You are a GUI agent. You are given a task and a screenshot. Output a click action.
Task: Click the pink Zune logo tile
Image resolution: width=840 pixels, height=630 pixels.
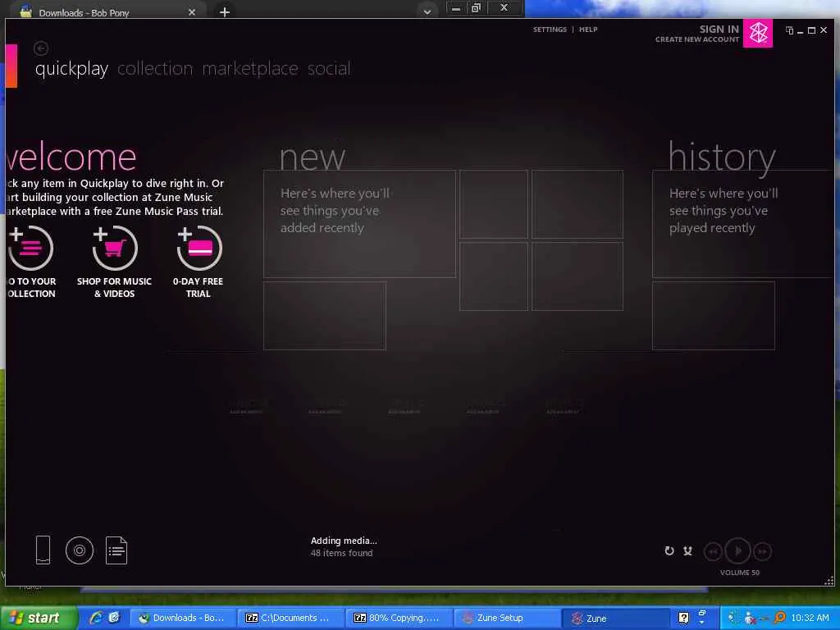(x=757, y=33)
